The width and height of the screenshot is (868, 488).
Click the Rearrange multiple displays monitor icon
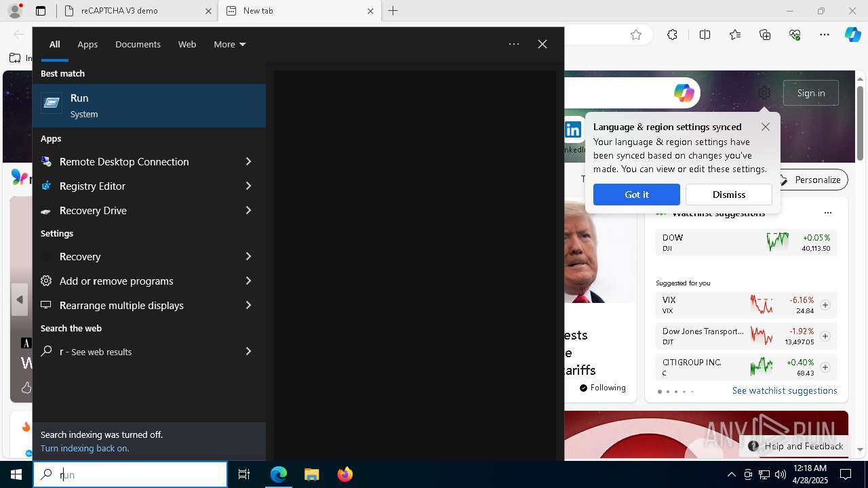(46, 305)
